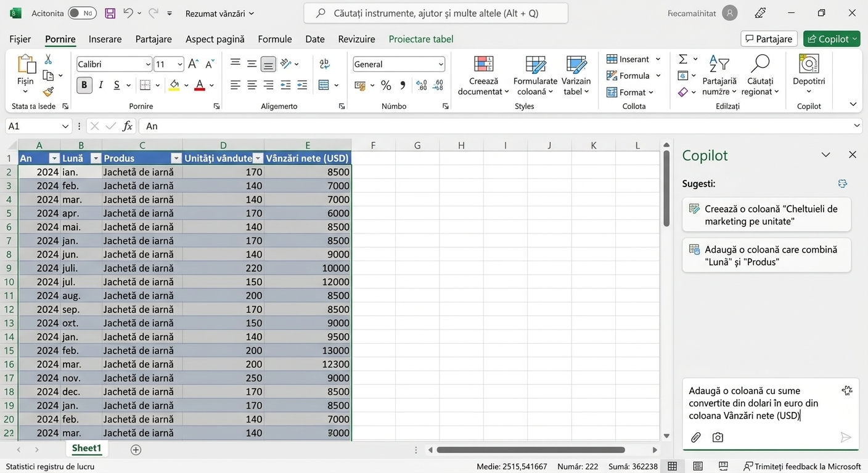This screenshot has width=868, height=473.
Task: Open the Name Box A1 dropdown
Action: pyautogui.click(x=66, y=126)
